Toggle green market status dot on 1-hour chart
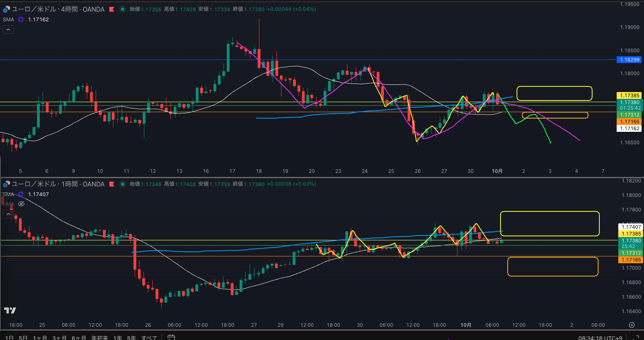Viewport: 644px width, 340px height. (123, 184)
